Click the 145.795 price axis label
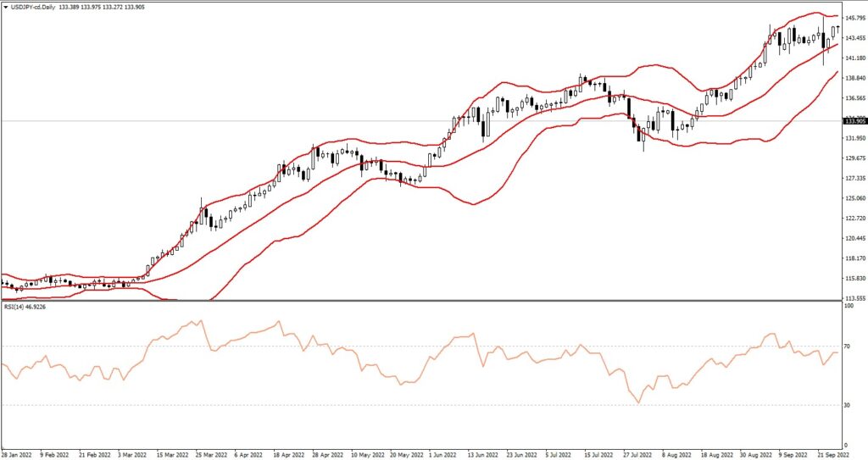Viewport: 868px width, 460px height. tap(854, 18)
